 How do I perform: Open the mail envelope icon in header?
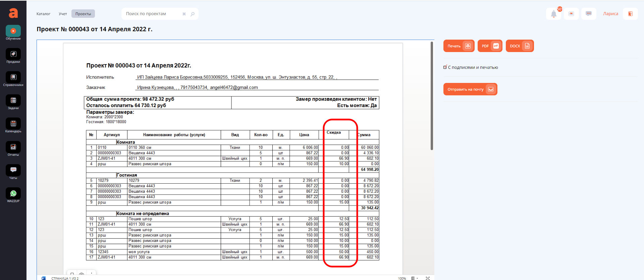571,14
